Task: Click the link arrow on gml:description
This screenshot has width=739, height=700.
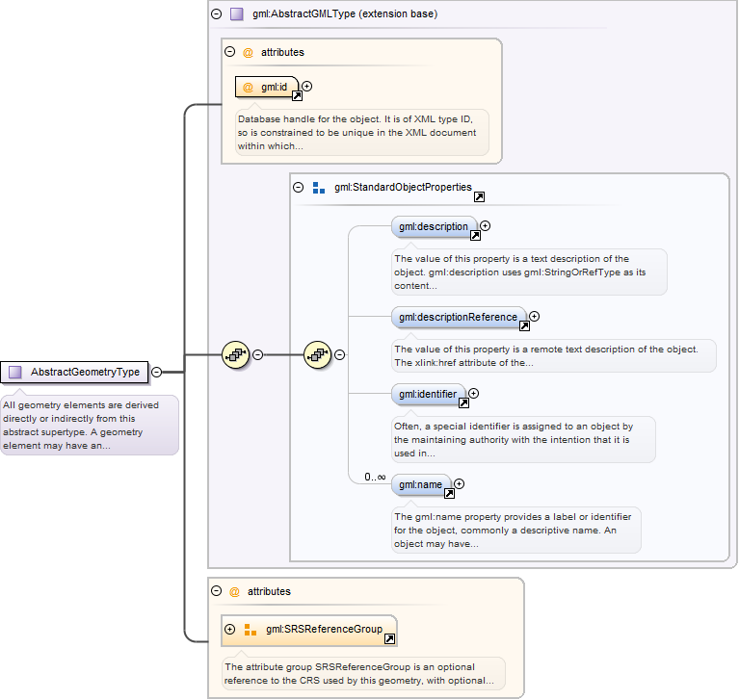Action: (474, 235)
